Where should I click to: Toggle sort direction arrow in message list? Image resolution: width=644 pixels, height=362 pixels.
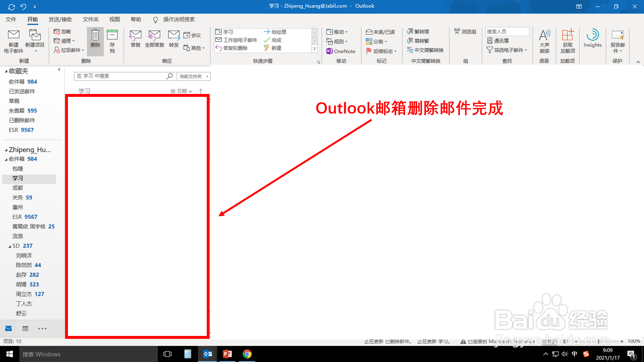(x=201, y=91)
